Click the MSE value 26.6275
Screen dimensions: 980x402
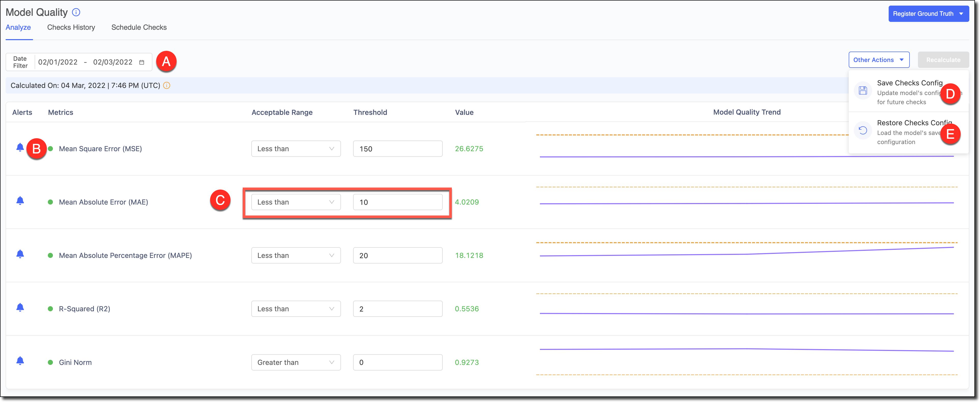[x=469, y=149]
